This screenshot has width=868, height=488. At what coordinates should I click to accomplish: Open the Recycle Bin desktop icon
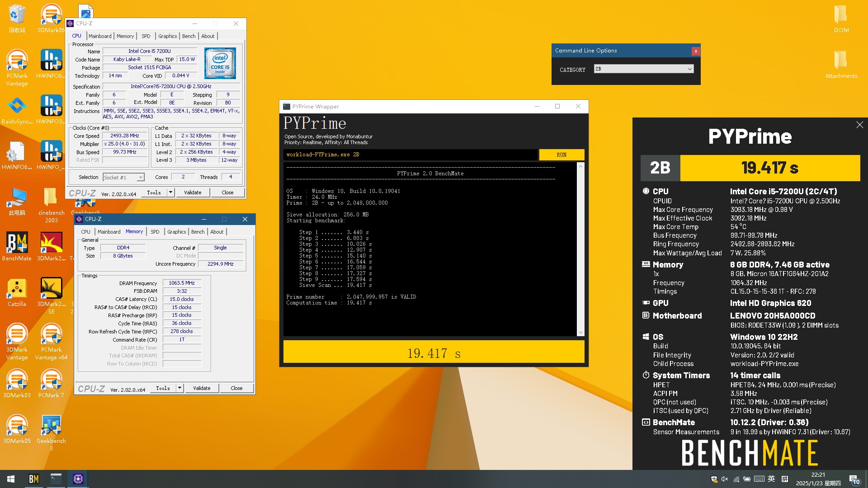click(17, 18)
